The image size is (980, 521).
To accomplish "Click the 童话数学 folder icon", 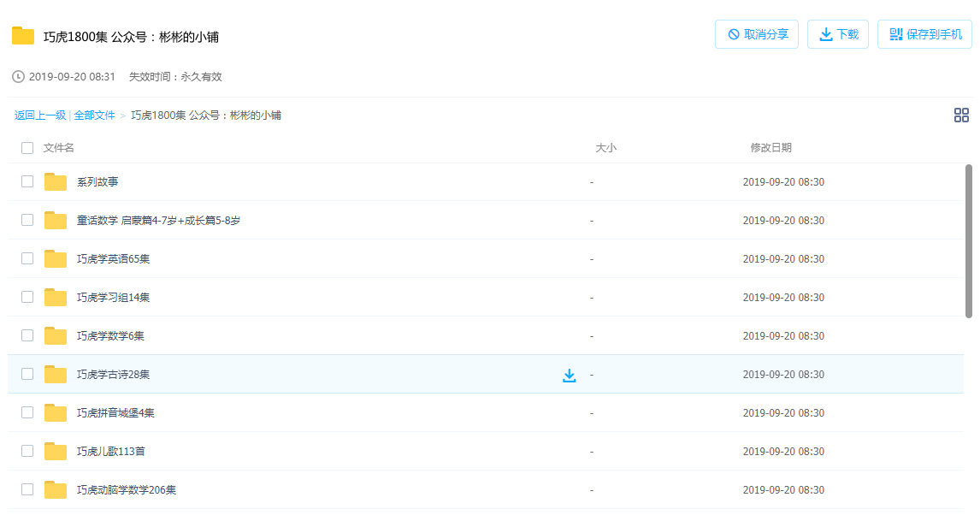I will (56, 220).
